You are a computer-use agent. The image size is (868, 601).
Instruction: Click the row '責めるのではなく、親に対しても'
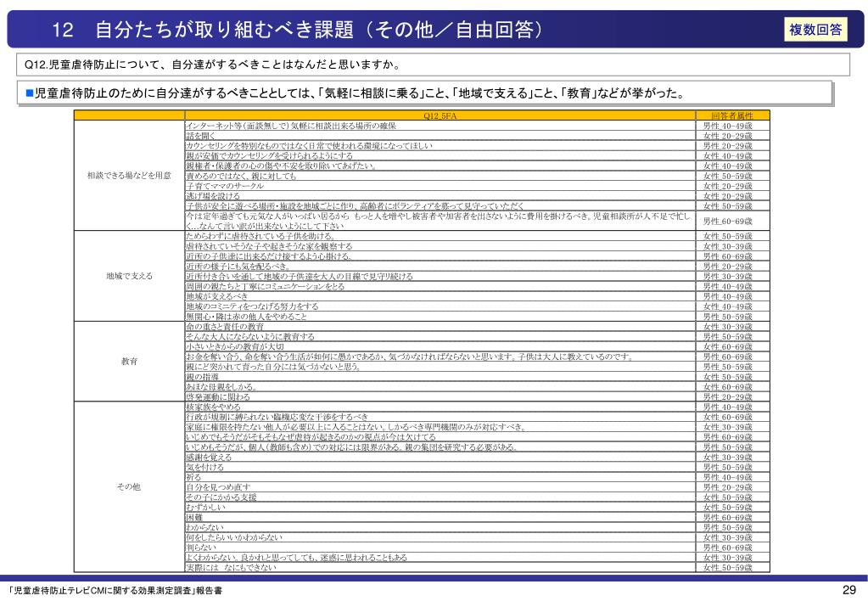(440, 176)
